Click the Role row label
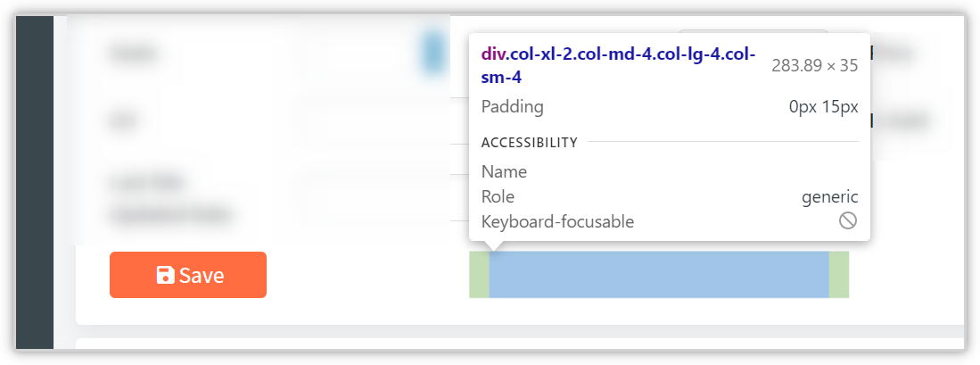 pos(498,197)
